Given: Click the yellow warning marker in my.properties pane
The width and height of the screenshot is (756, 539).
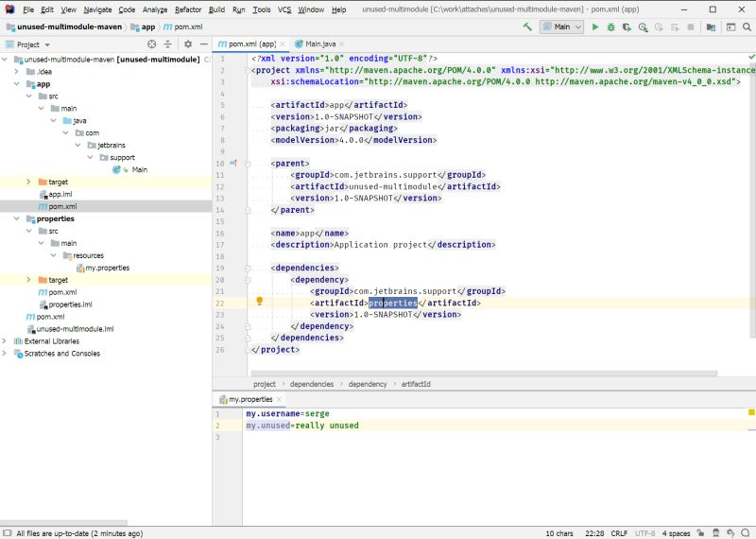Looking at the screenshot, I should click(751, 412).
